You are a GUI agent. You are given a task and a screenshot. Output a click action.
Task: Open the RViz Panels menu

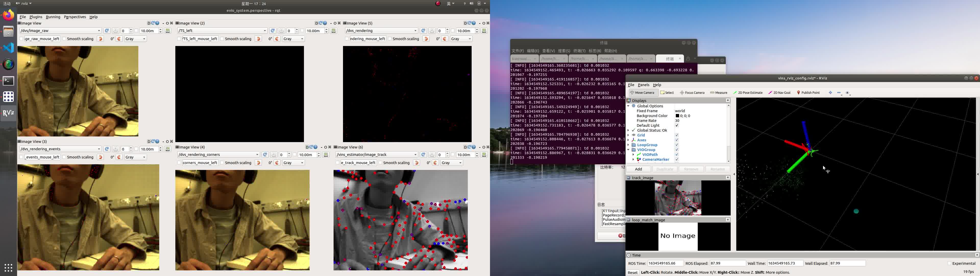pos(643,85)
